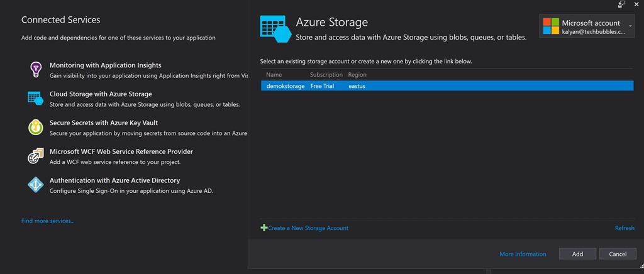Open the kalyan@techbubbles account selector
Screen dimensions: 644x274
[587, 26]
